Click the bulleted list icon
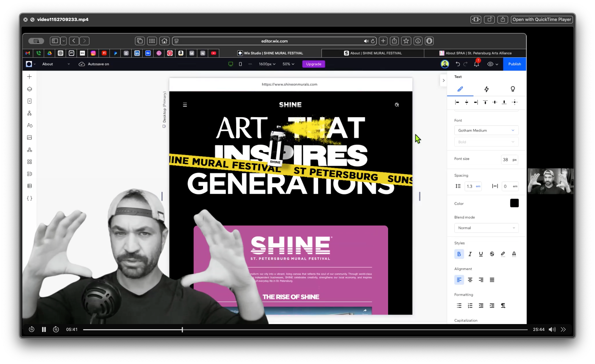This screenshot has height=364, width=595. pyautogui.click(x=459, y=306)
